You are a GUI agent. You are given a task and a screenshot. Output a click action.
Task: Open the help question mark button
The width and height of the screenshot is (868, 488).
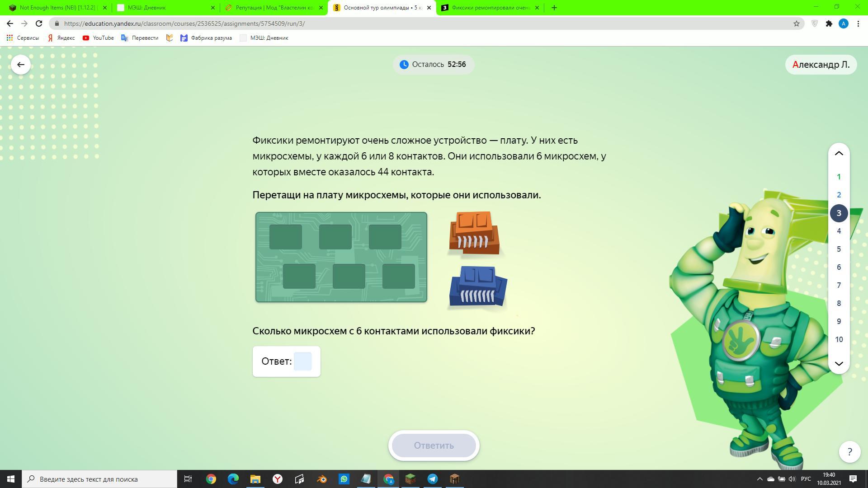(x=849, y=451)
